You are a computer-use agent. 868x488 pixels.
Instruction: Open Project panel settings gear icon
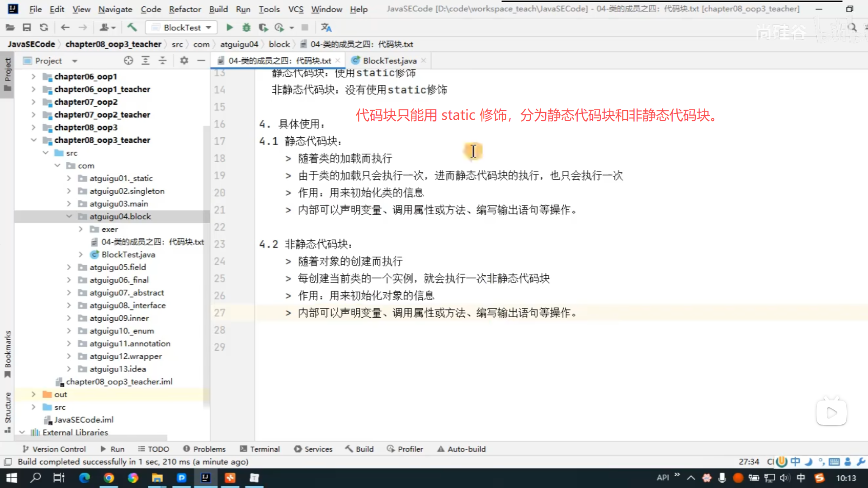click(184, 61)
